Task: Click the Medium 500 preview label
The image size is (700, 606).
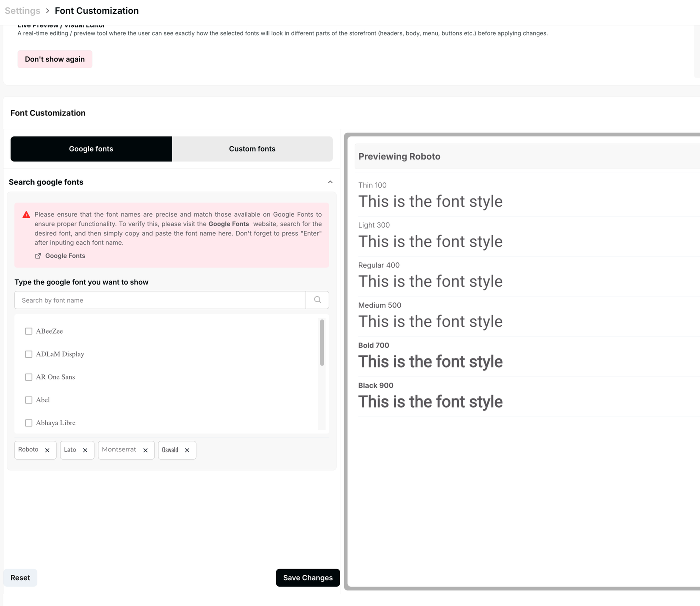Action: [x=380, y=305]
